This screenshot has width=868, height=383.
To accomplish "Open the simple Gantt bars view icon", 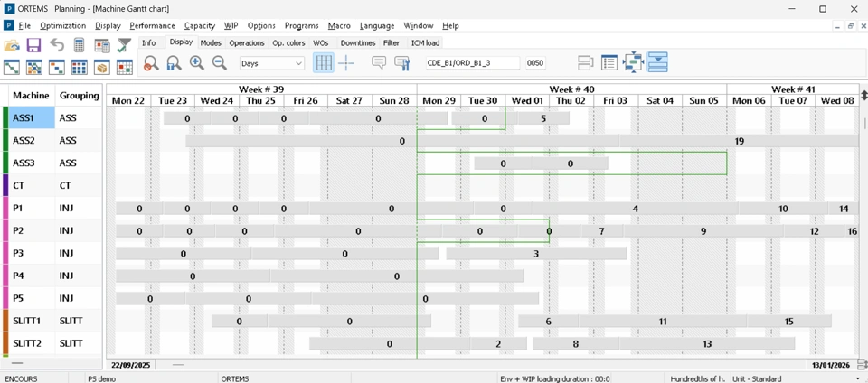I will pyautogui.click(x=56, y=67).
